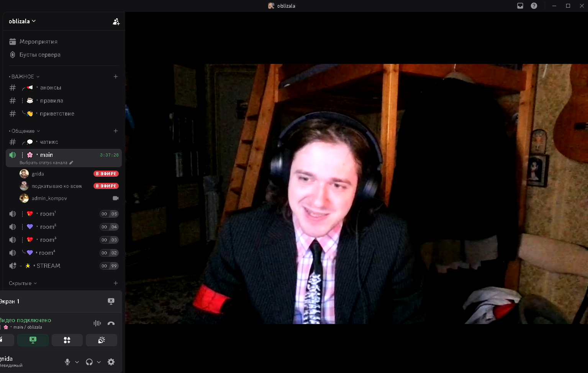The image size is (588, 373).
Task: Open Мероприятия events page
Action: 64,42
